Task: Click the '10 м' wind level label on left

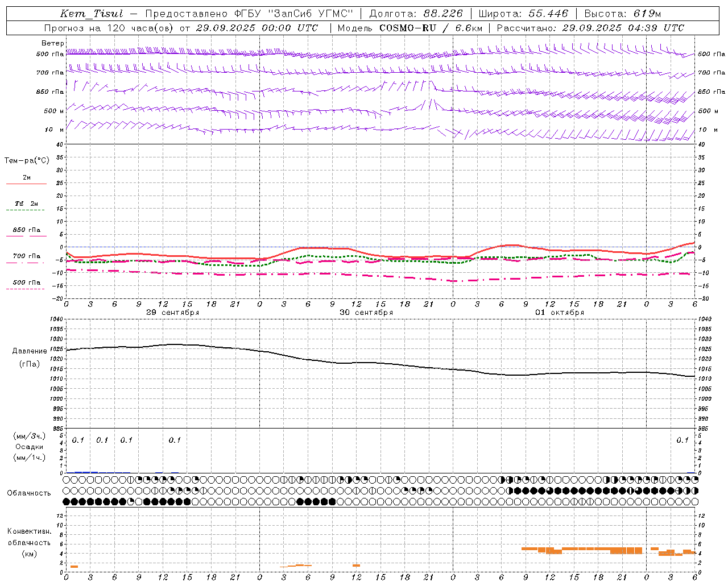Action: coord(55,130)
